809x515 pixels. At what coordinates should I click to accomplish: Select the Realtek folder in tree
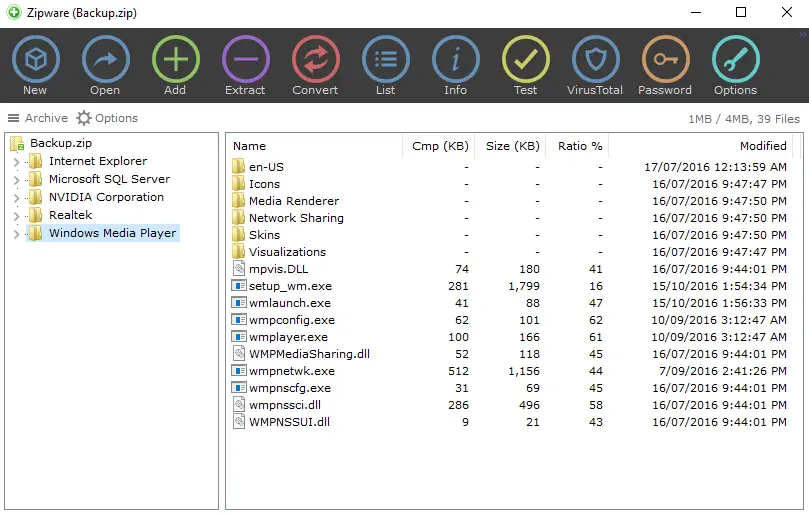70,215
